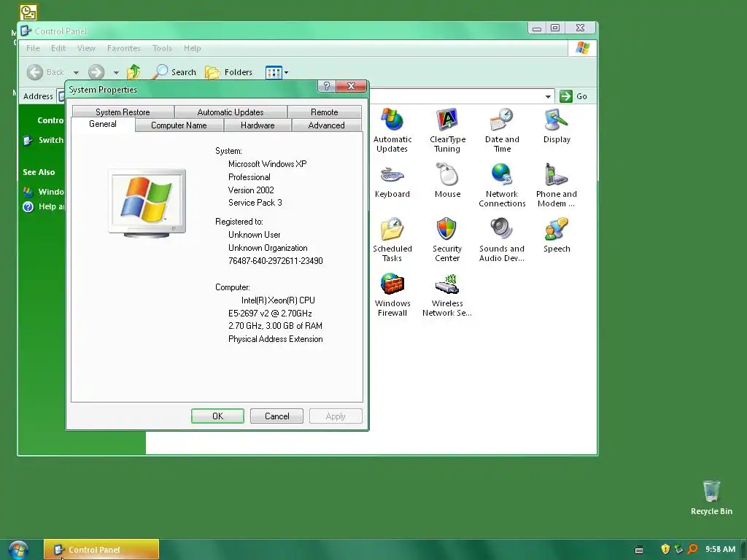Click the Windows logo monitor image
This screenshot has width=747, height=560.
[x=147, y=203]
